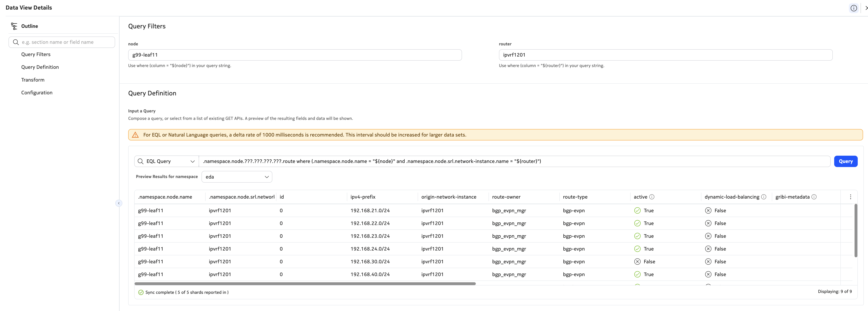Click the table horizontal scrollbar

305,284
